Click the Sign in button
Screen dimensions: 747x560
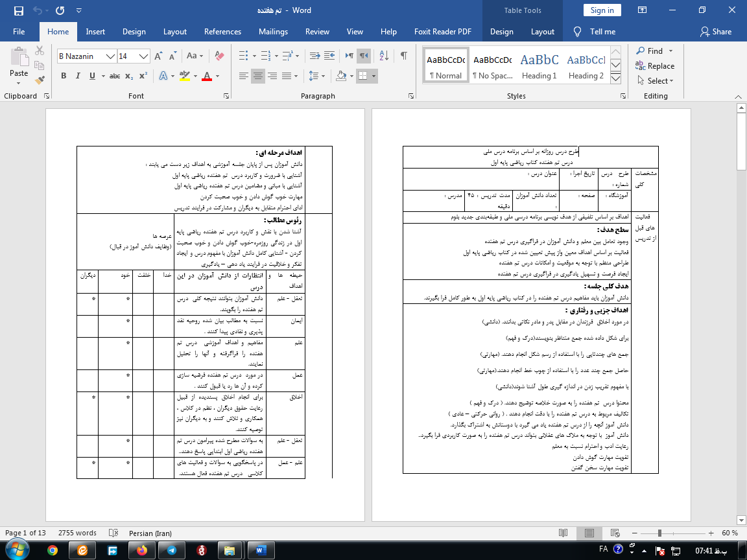tap(602, 10)
